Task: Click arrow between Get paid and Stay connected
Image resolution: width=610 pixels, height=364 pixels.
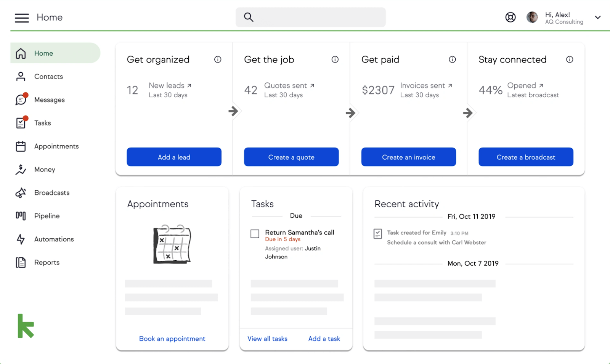Action: [x=468, y=113]
